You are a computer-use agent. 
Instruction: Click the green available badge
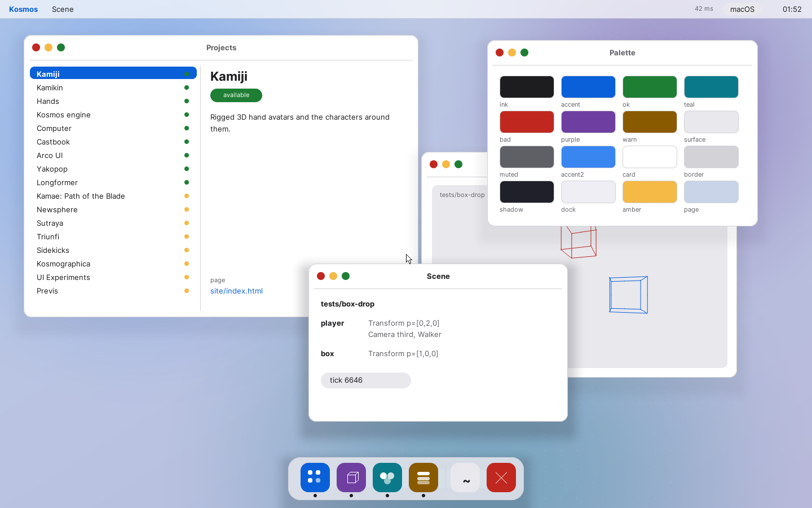236,95
